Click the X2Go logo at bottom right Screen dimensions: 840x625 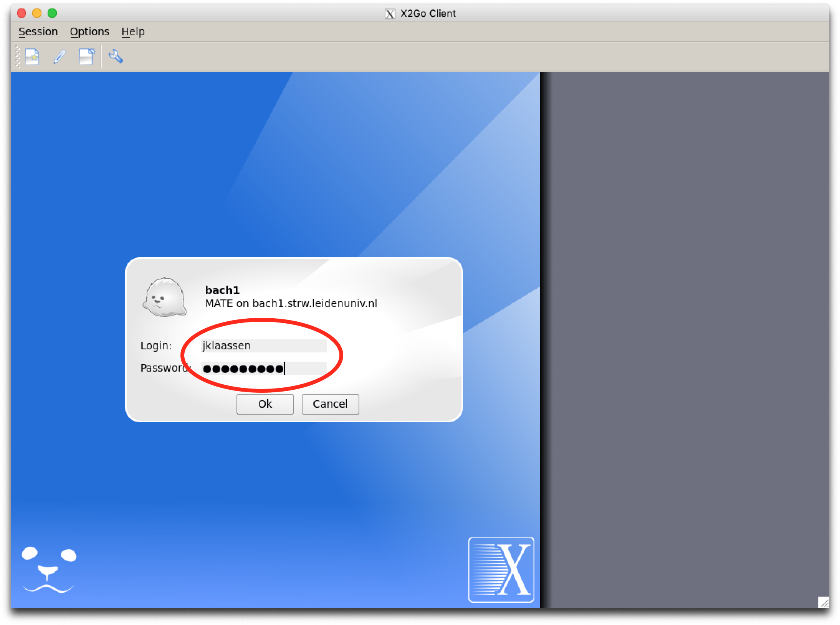[501, 569]
